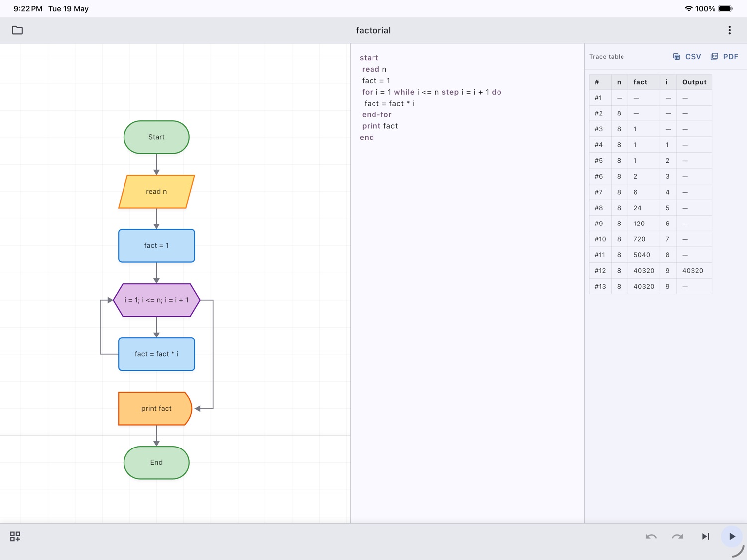Click the battery status icon
Viewport: 747px width, 560px height.
(x=726, y=9)
